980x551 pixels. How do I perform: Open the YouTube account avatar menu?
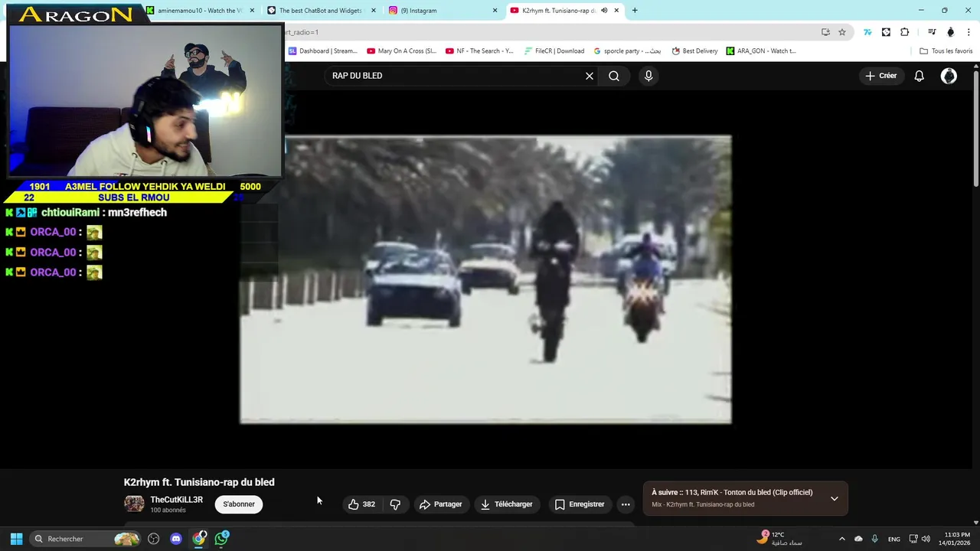pos(949,76)
